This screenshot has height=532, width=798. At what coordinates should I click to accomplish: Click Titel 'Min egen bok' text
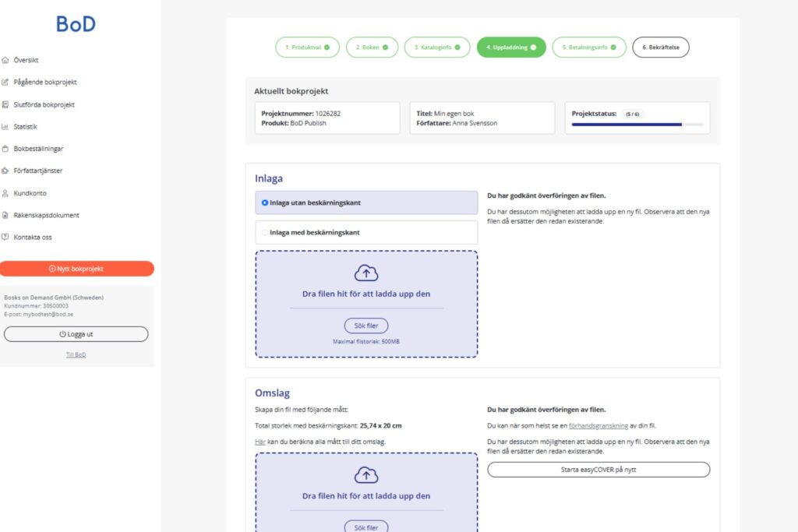coord(445,114)
